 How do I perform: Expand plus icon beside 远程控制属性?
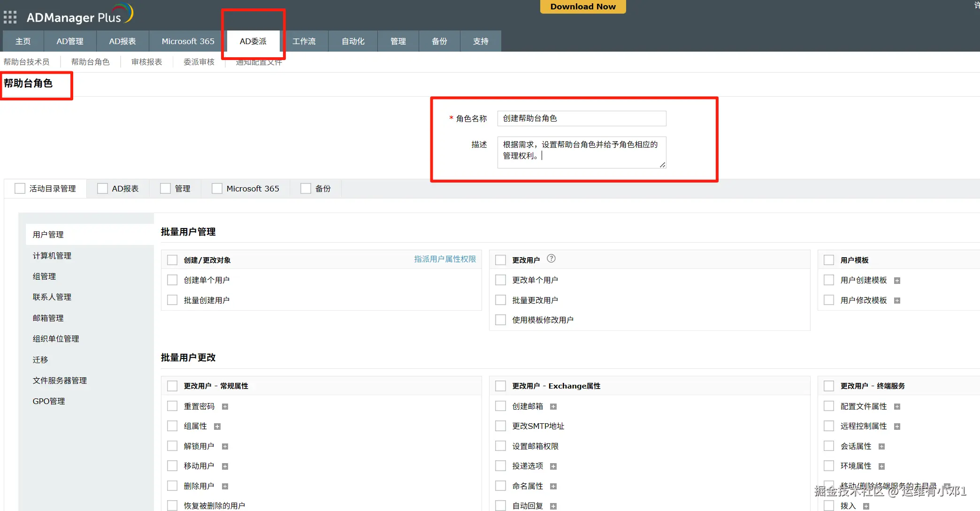point(897,427)
